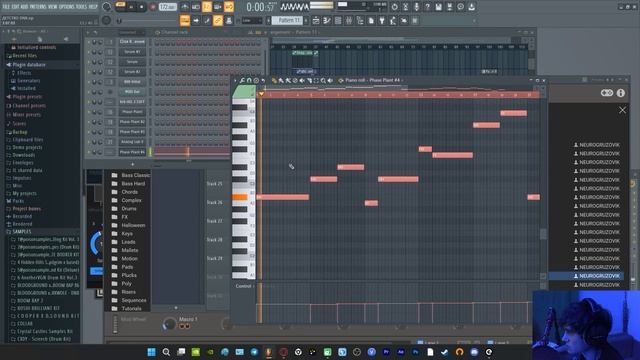The height and width of the screenshot is (360, 640).
Task: Click the stop button in transport
Action: pyautogui.click(x=142, y=7)
